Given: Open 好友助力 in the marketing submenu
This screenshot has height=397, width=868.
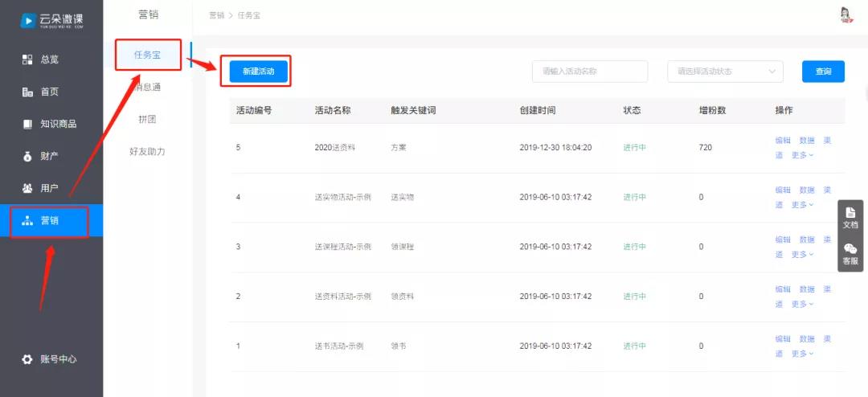Looking at the screenshot, I should 148,151.
